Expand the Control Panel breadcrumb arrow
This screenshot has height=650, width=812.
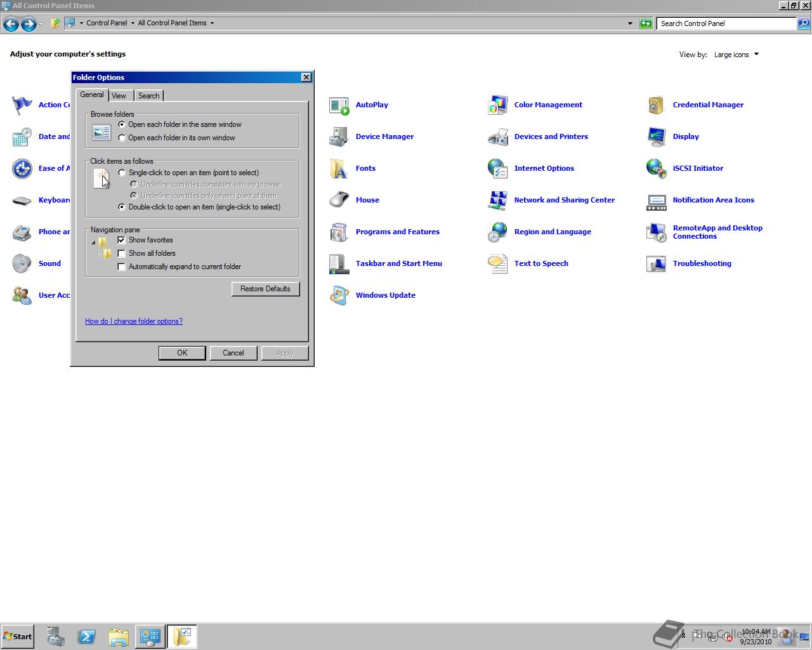tap(132, 23)
